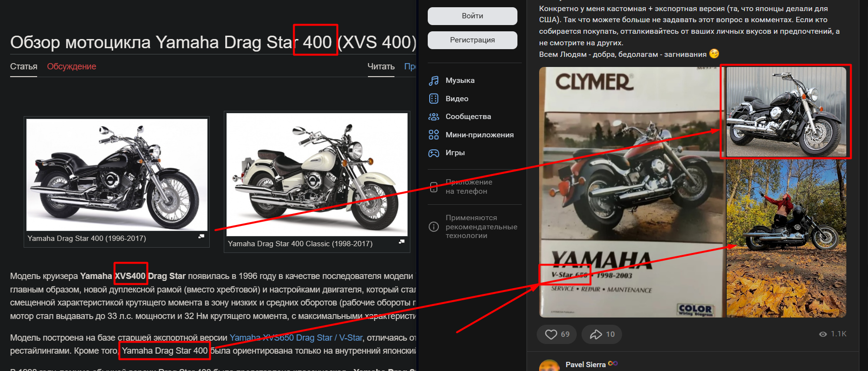Select the Читать tab
The width and height of the screenshot is (868, 371).
381,66
